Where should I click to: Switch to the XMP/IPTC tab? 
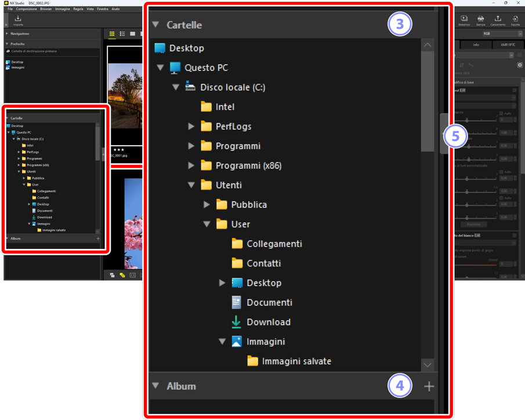508,45
